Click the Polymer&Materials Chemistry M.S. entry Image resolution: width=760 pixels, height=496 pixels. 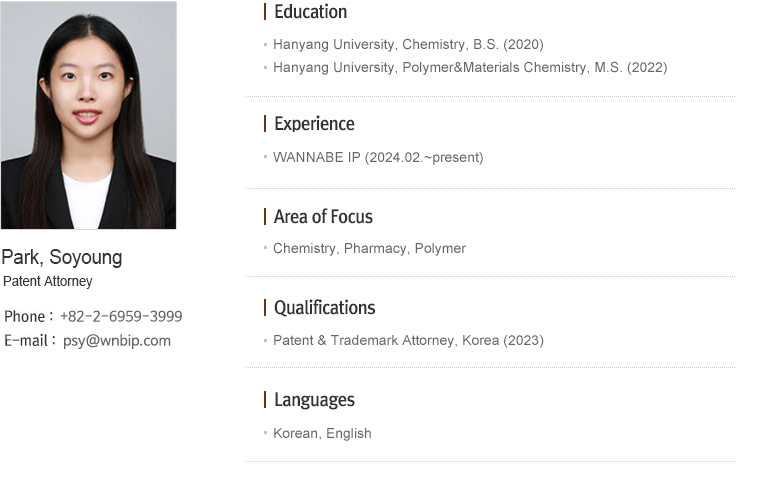pyautogui.click(x=470, y=67)
